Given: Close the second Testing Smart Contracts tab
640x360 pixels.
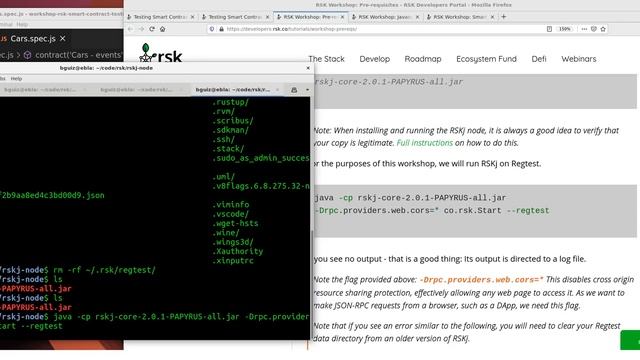Looking at the screenshot, I should (267, 17).
